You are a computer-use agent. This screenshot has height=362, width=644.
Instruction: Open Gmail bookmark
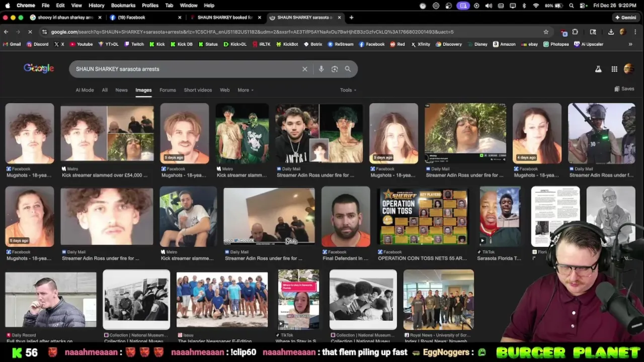coord(12,44)
